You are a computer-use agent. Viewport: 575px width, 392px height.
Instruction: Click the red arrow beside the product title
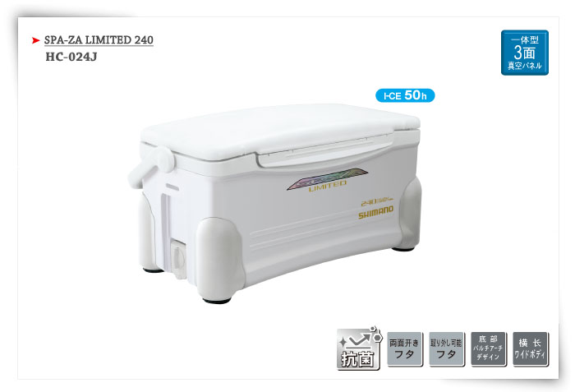click(35, 40)
